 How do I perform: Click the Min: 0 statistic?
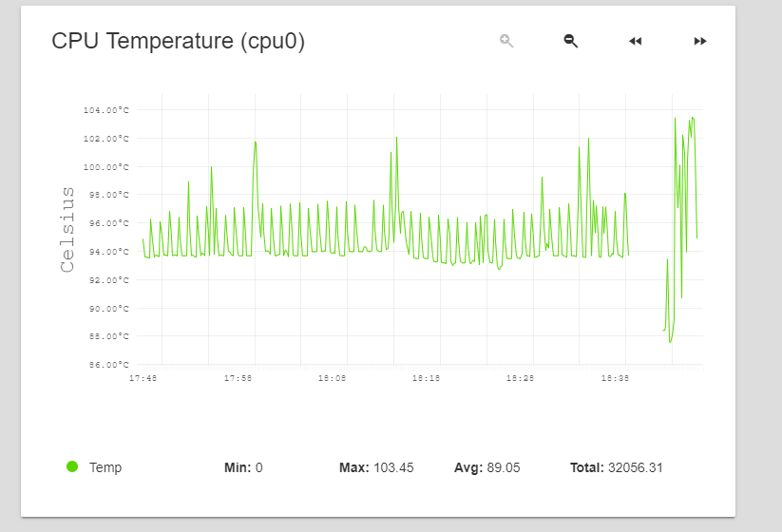tap(243, 467)
